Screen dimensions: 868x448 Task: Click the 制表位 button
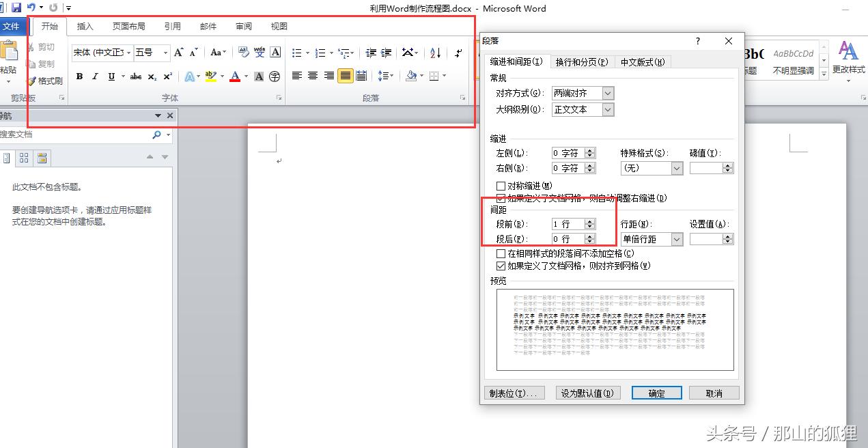click(x=514, y=393)
